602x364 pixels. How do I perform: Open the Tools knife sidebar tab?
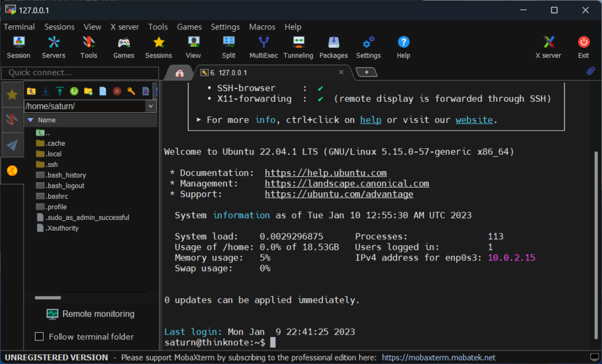[12, 120]
